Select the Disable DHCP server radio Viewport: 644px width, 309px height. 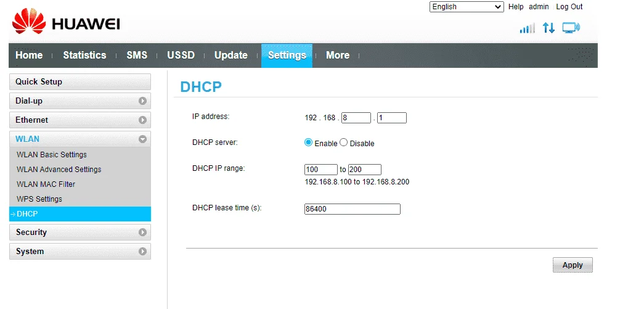(343, 142)
